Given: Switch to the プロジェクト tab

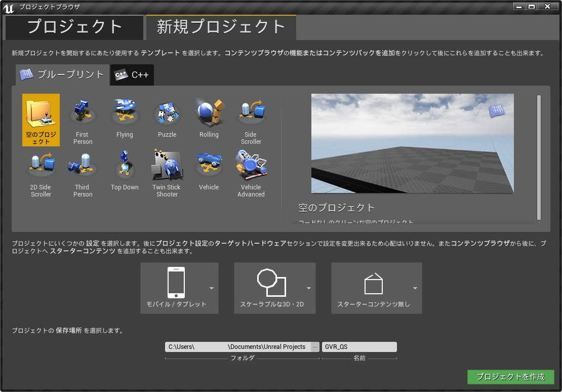Looking at the screenshot, I should click(x=74, y=27).
